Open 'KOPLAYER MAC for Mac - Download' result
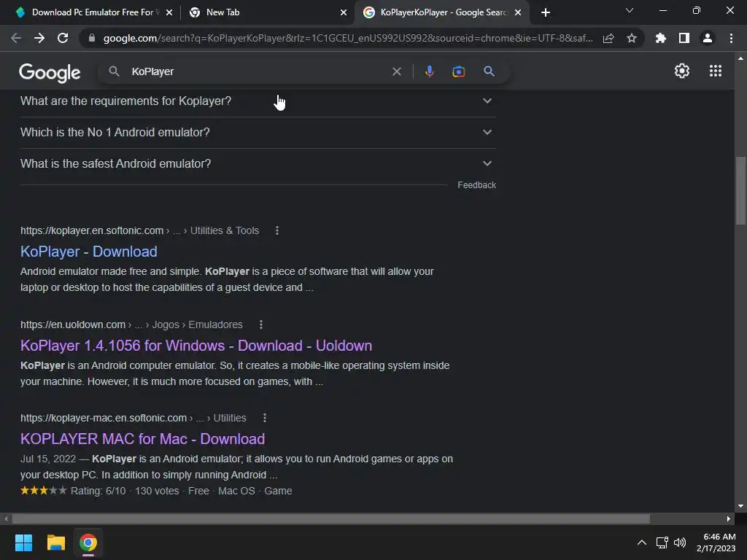The width and height of the screenshot is (747, 560). [142, 439]
